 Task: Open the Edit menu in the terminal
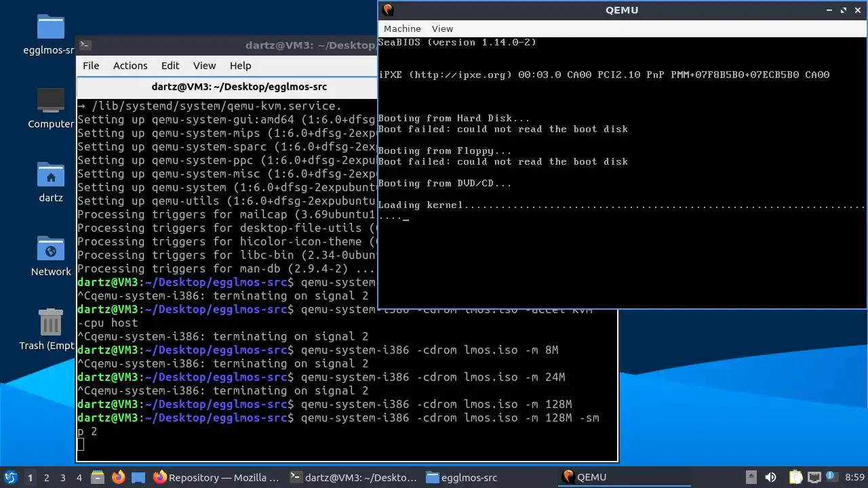(x=170, y=66)
